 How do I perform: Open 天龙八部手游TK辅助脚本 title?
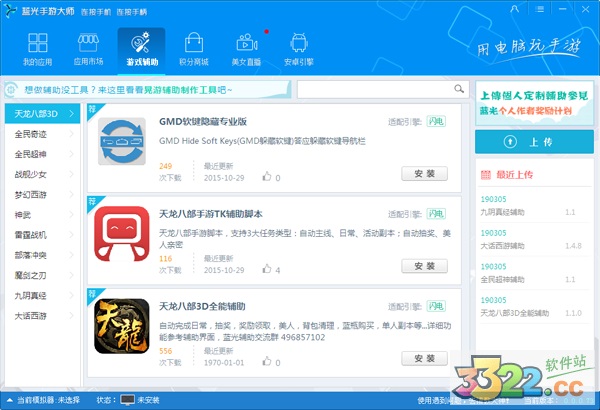click(211, 214)
